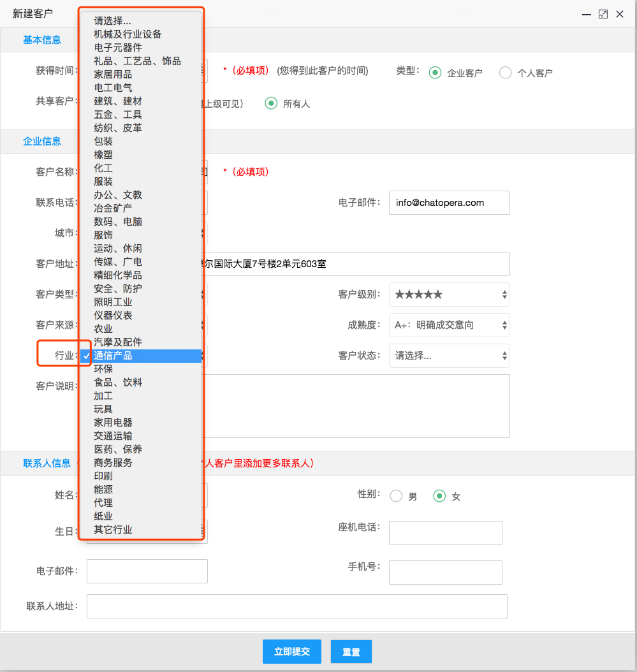Open the 成熟度 maturity dropdown
Image resolution: width=637 pixels, height=672 pixels.
tap(450, 325)
